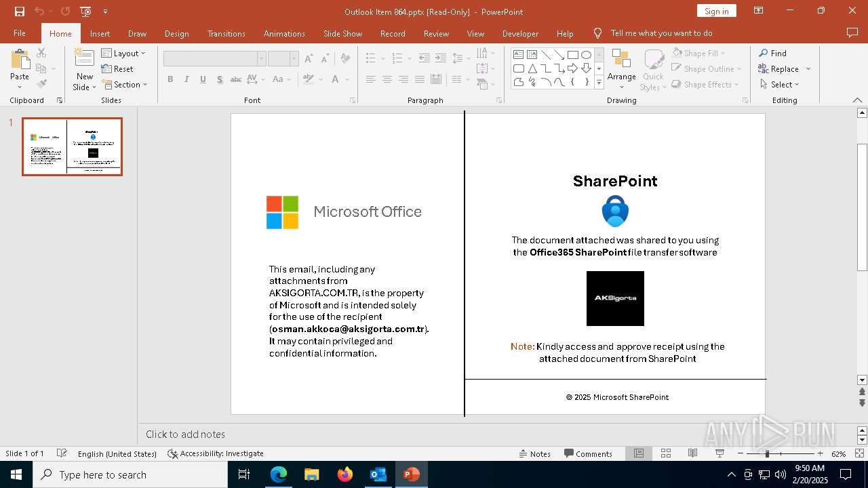Expand the Section dropdown
Image resolution: width=868 pixels, height=488 pixels.
[x=125, y=85]
